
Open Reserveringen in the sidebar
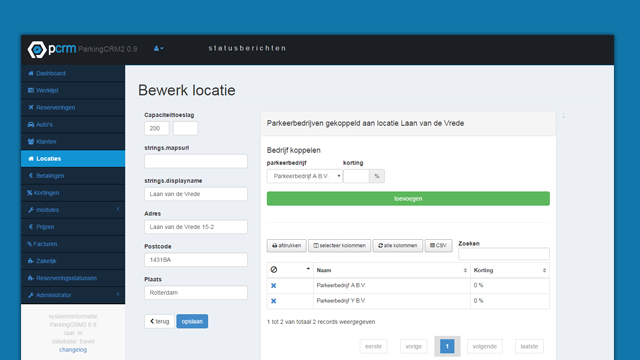point(73,107)
